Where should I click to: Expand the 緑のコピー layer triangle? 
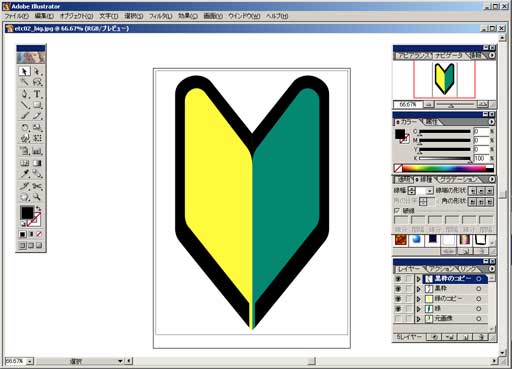(419, 299)
